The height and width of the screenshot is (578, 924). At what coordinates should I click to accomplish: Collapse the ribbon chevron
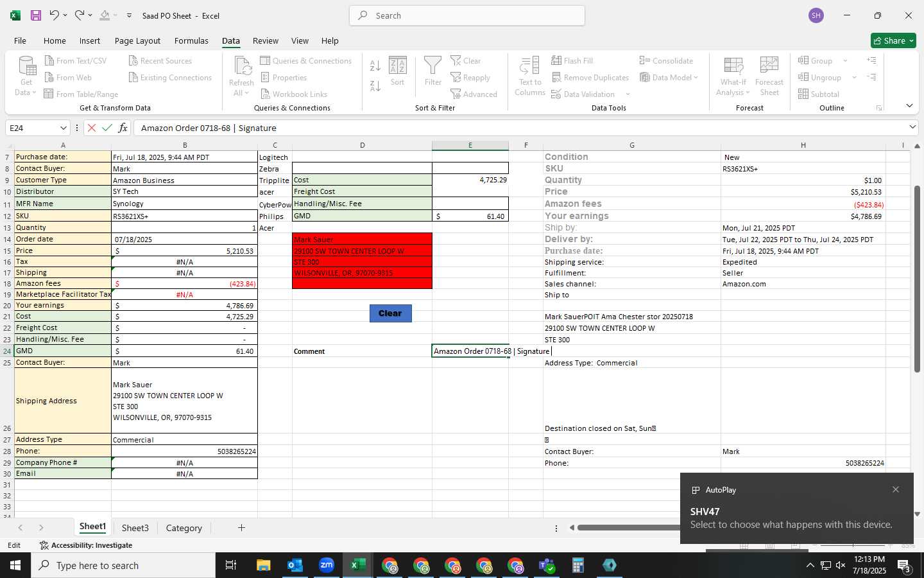pyautogui.click(x=909, y=106)
